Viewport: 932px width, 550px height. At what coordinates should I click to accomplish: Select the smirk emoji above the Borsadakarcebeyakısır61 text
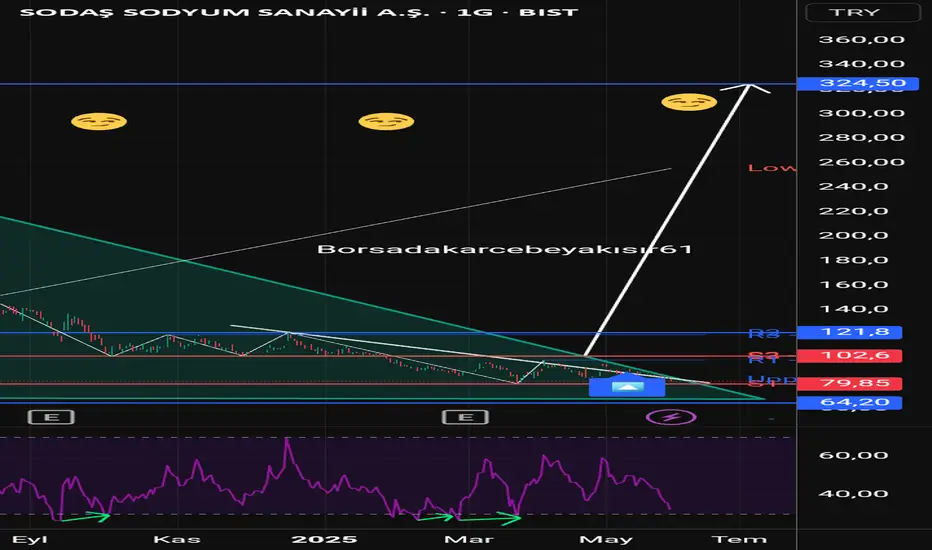point(386,121)
